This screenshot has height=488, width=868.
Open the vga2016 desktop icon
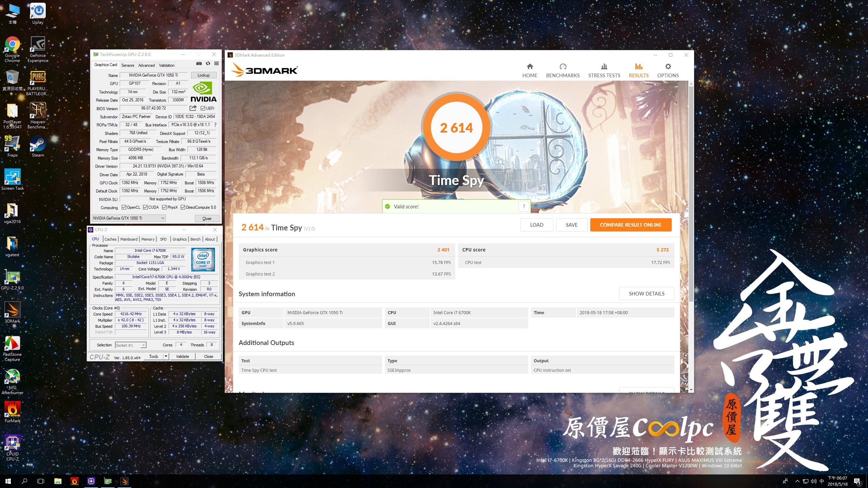pos(12,213)
